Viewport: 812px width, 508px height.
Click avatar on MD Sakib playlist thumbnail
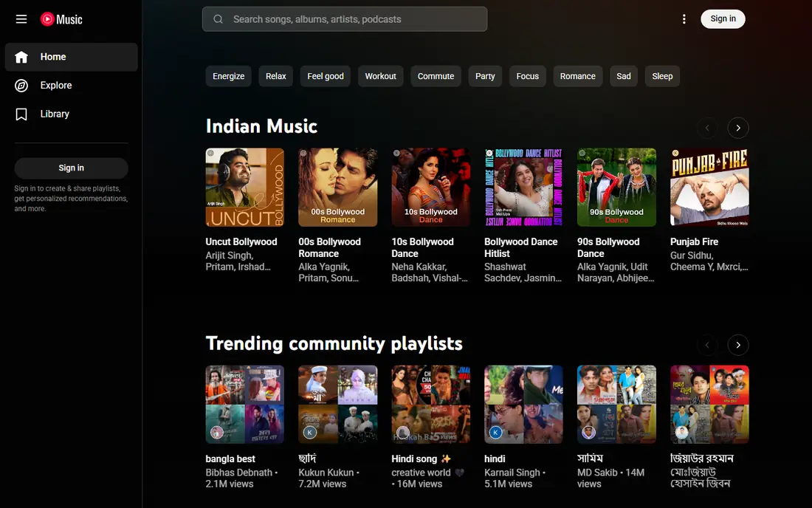[589, 432]
